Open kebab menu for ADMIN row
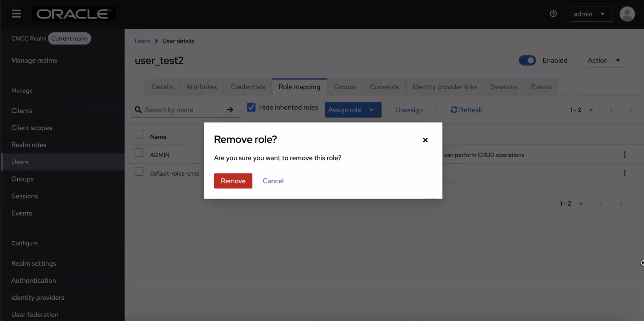644x321 pixels. (x=624, y=155)
